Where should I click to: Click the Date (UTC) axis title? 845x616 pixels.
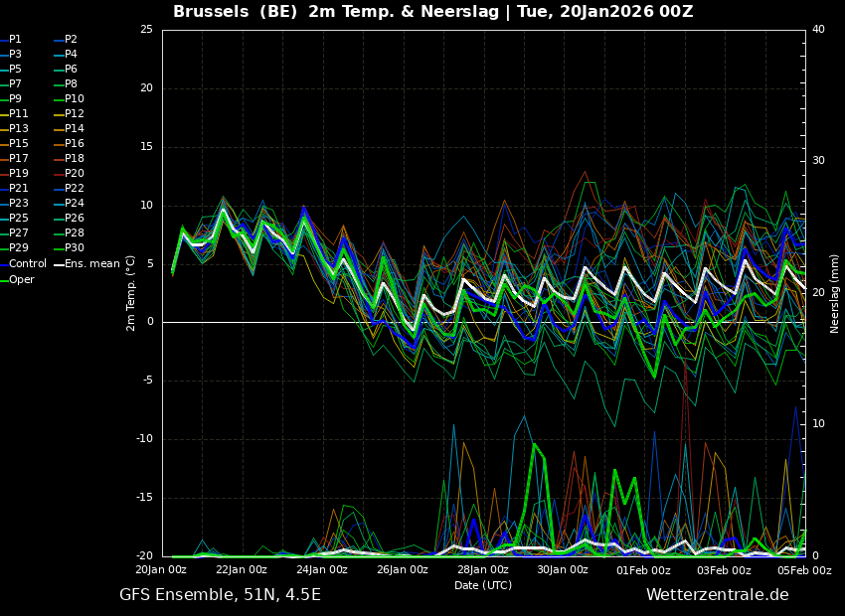pyautogui.click(x=483, y=585)
